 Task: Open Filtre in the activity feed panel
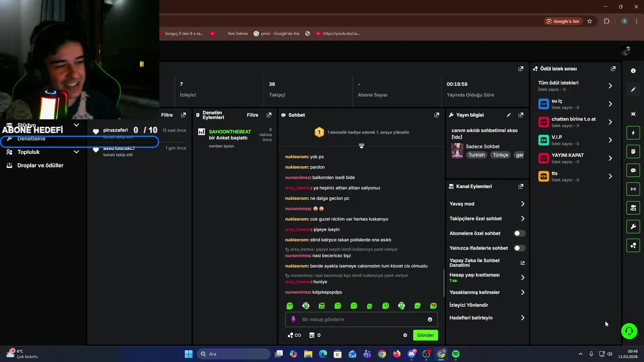pos(167,115)
